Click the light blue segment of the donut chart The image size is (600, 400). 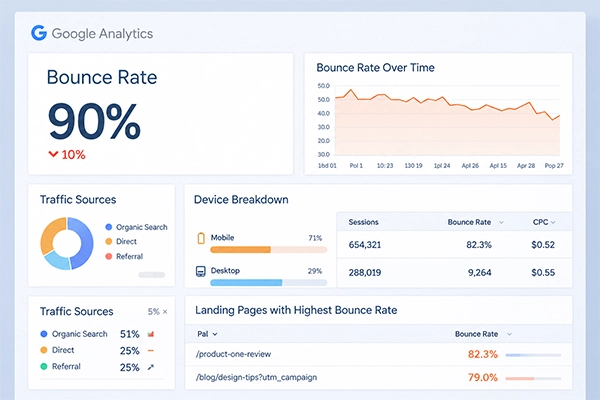[x=57, y=260]
